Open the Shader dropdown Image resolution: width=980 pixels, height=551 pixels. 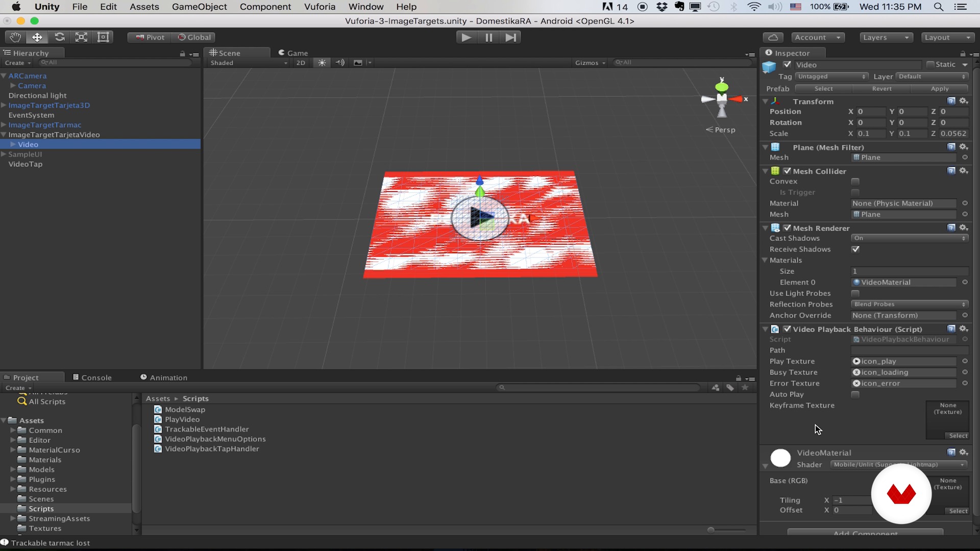point(899,465)
